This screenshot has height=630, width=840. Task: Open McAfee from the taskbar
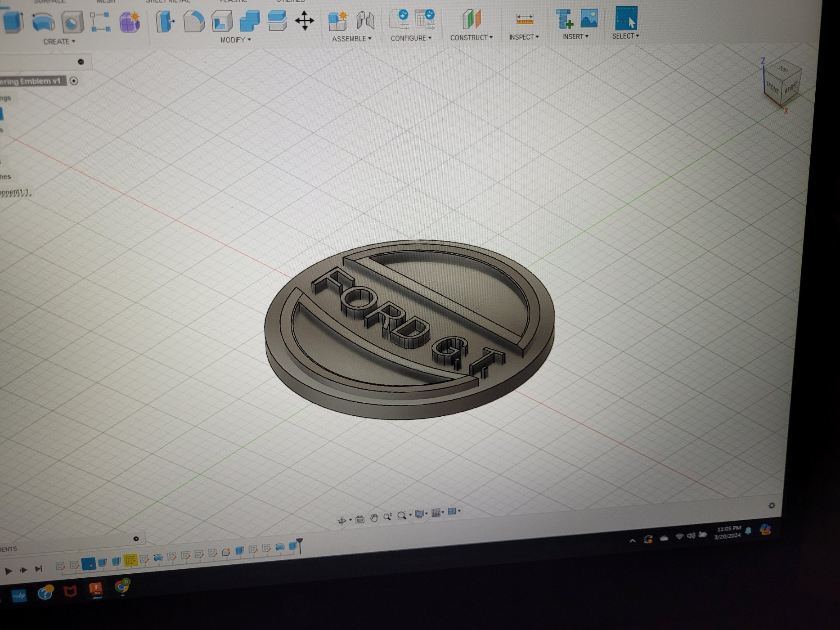pos(70,591)
